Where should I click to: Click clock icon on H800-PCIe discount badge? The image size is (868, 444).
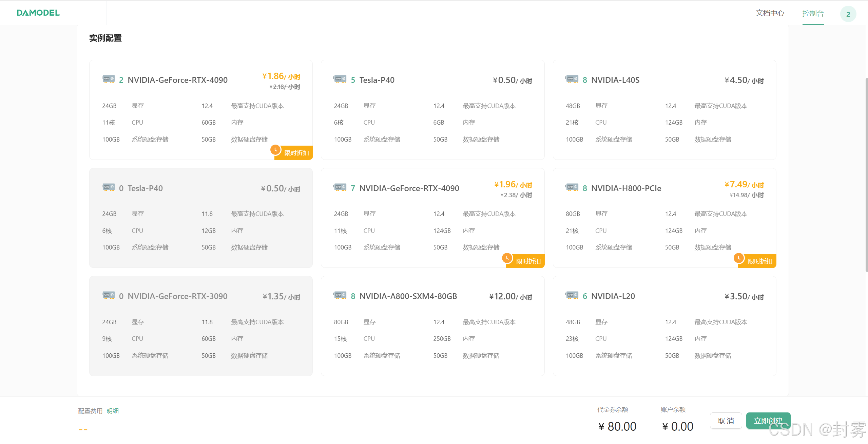click(x=738, y=258)
